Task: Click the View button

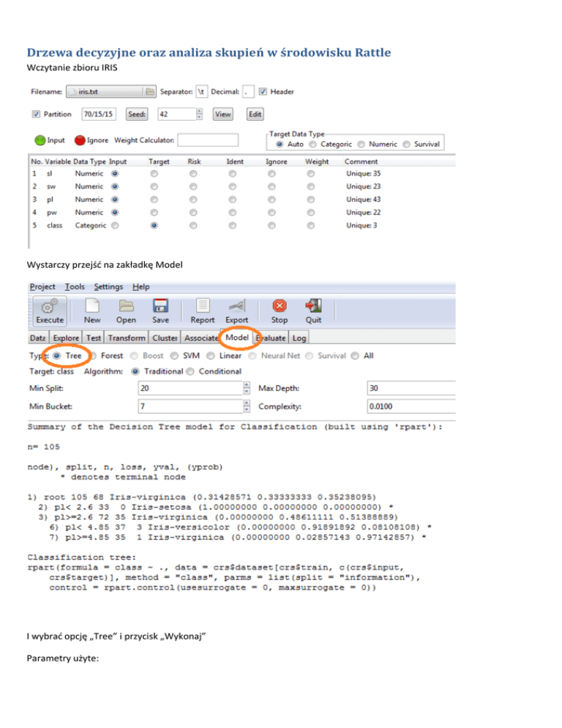Action: 222,114
